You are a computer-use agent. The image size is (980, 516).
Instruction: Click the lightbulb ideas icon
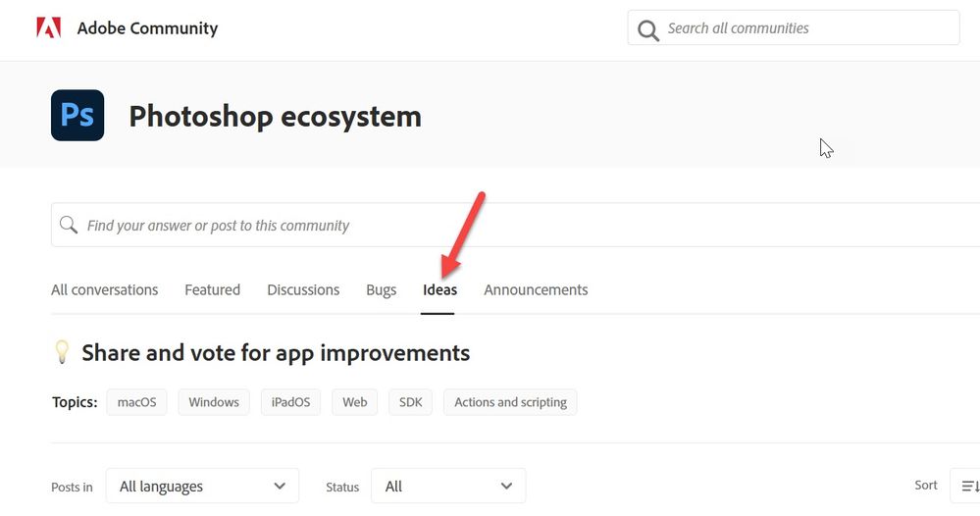pos(62,352)
